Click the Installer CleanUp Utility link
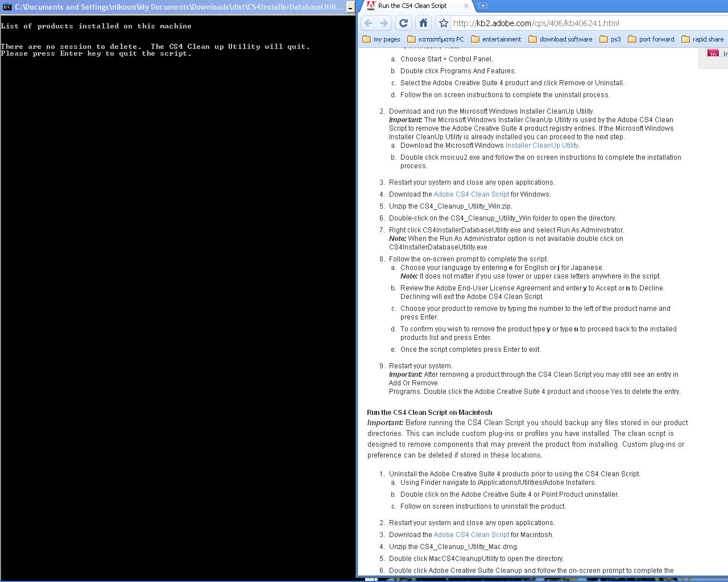728x582 pixels. pos(541,145)
